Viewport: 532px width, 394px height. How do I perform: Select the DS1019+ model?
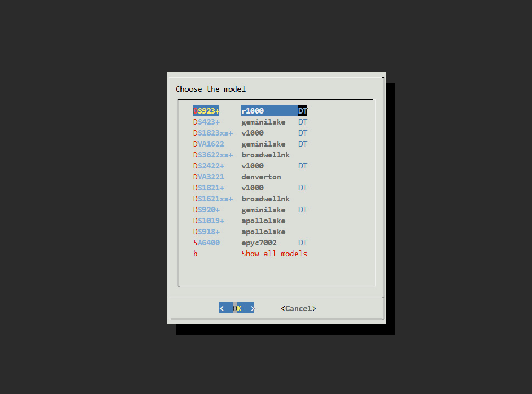[x=208, y=221]
